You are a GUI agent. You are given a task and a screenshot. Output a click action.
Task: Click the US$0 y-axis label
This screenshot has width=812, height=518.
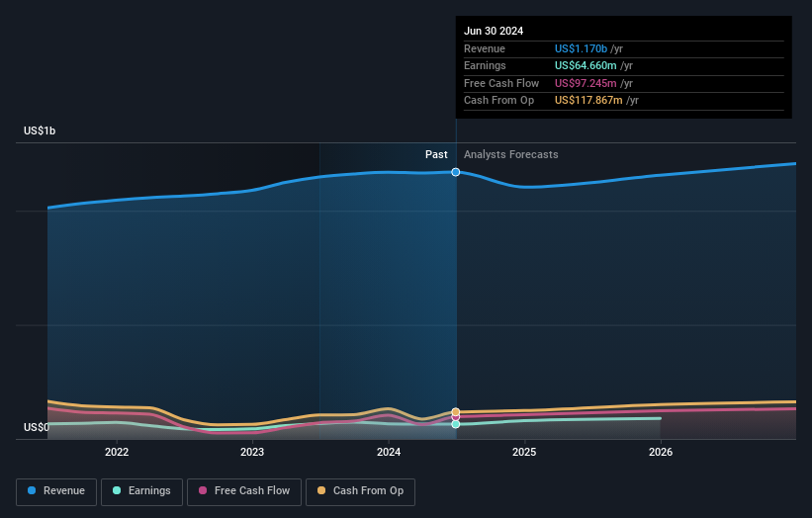37,427
